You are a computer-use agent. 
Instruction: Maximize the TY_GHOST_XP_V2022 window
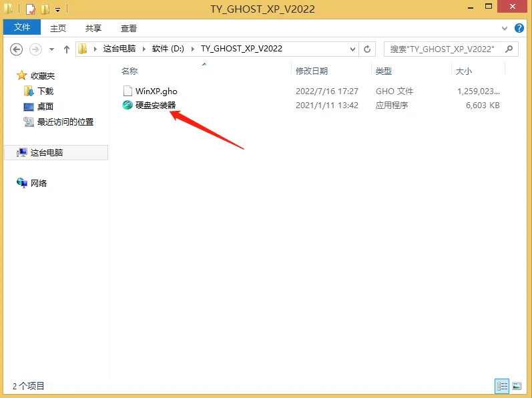489,7
